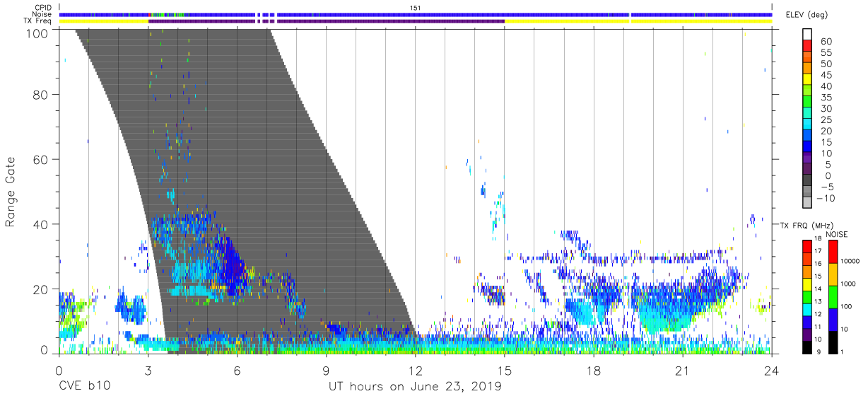Click the '3' tick on the UT hours axis
The height and width of the screenshot is (401, 868).
[148, 369]
